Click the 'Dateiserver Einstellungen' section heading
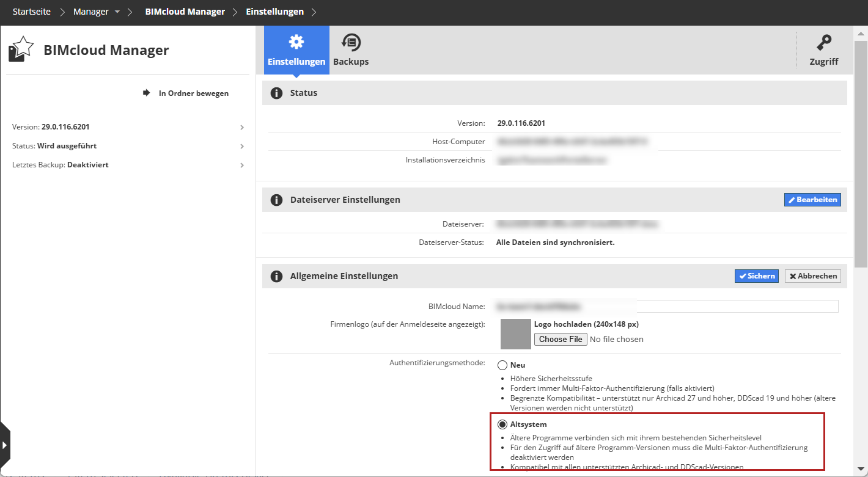Image resolution: width=868 pixels, height=477 pixels. click(345, 200)
